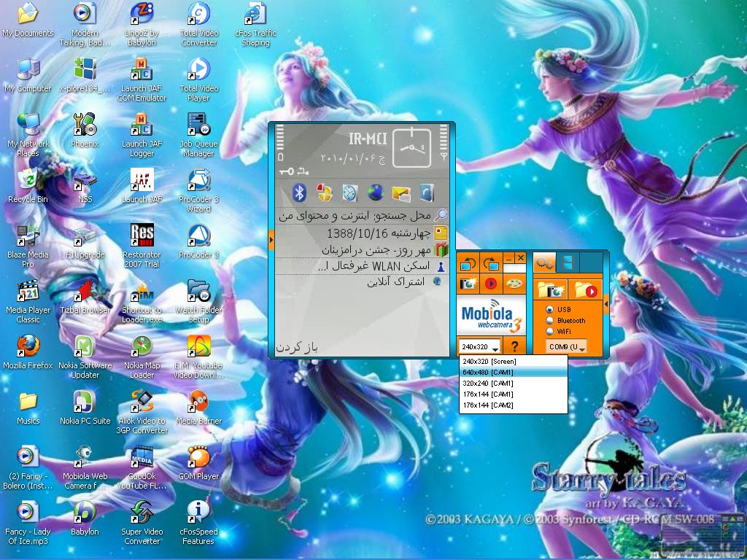Screen dimensions: 747x560
Task: Tap the WLAN scan row on the phone screen
Action: tap(362, 266)
